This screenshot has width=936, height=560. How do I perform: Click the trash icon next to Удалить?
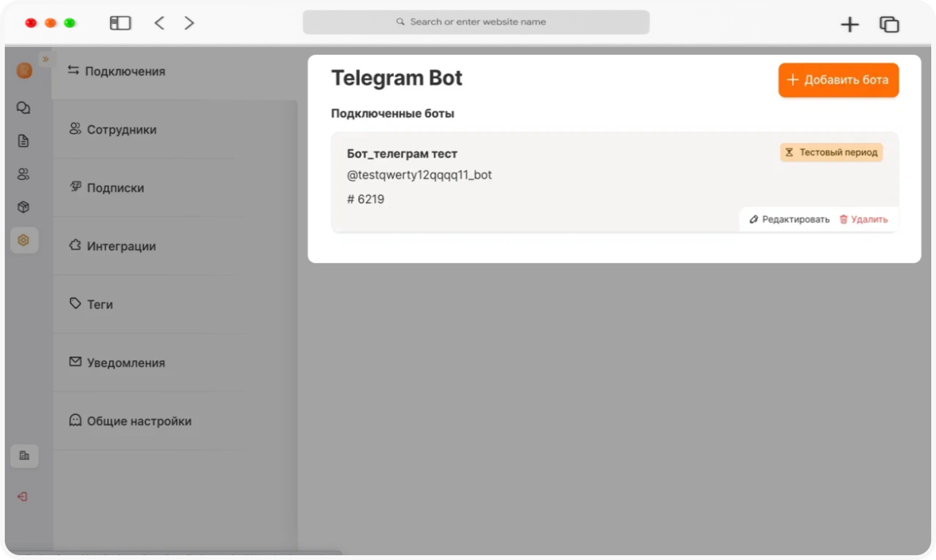(844, 220)
